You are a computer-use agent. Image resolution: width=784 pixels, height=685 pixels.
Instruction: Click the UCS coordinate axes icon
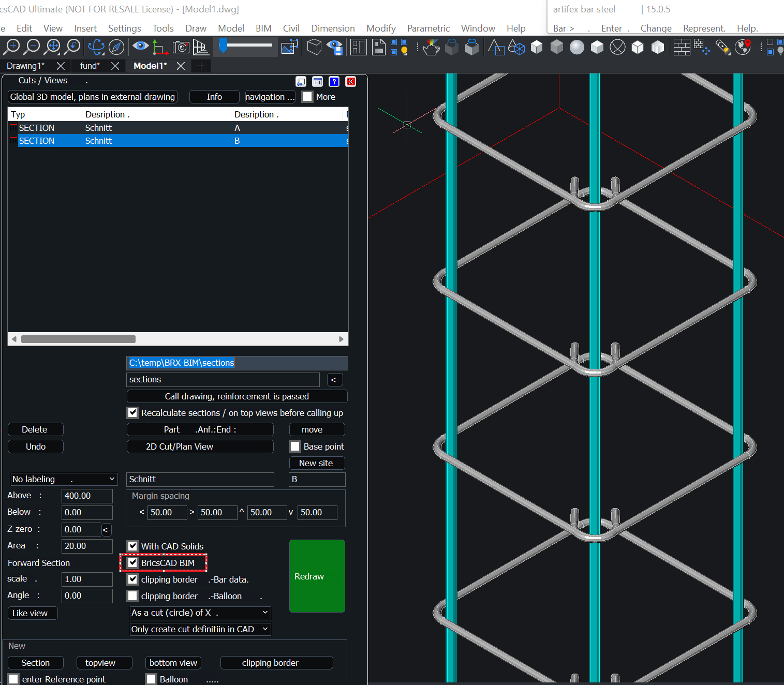(x=160, y=48)
